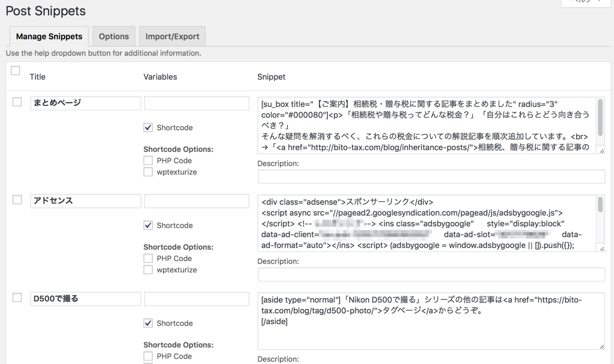
Task: Enable wptexturize for アドセンス snippet
Action: point(148,270)
